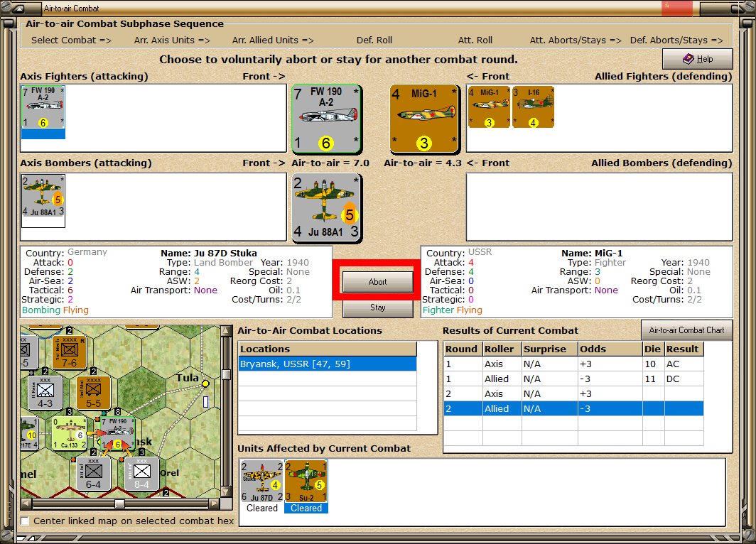Viewport: 756px width, 544px height.
Task: Click the Round column header
Action: (x=463, y=349)
